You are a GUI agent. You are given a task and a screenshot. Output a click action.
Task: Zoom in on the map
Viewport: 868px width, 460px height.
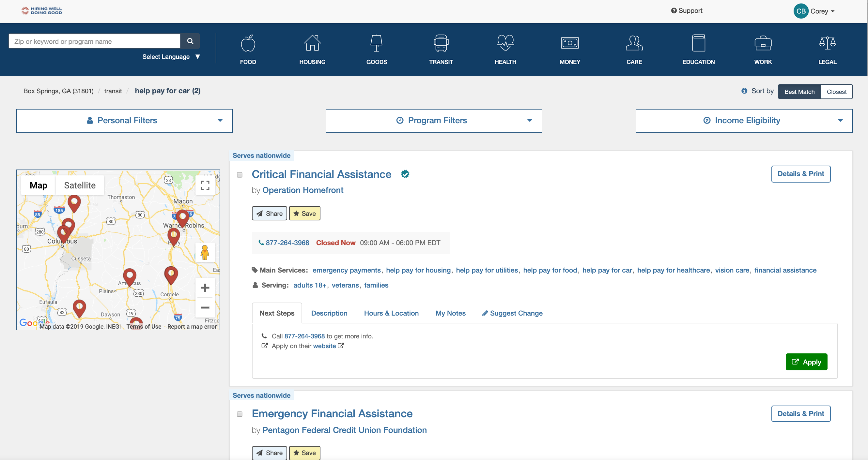[205, 288]
